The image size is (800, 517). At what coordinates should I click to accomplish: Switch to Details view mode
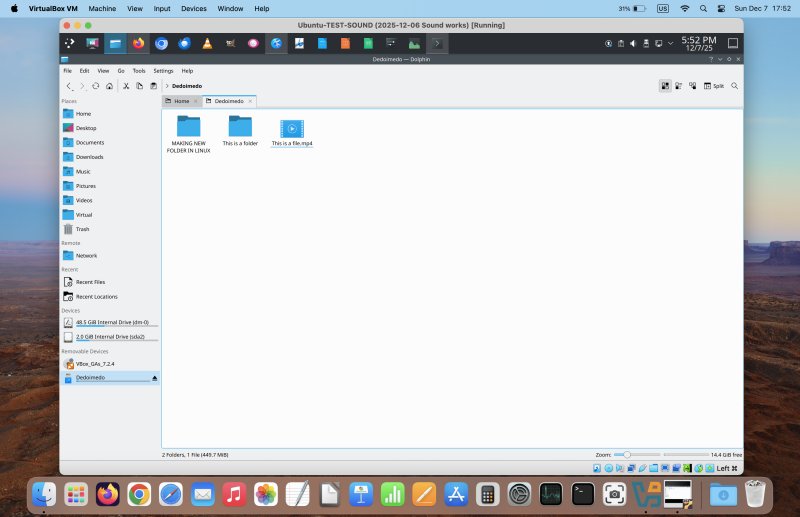click(x=692, y=86)
